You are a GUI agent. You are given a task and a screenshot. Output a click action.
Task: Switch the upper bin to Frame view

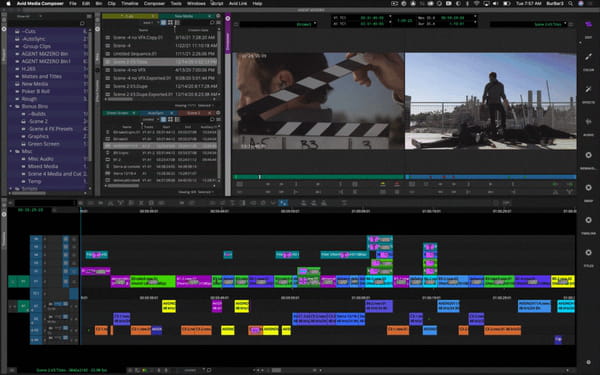pyautogui.click(x=170, y=23)
